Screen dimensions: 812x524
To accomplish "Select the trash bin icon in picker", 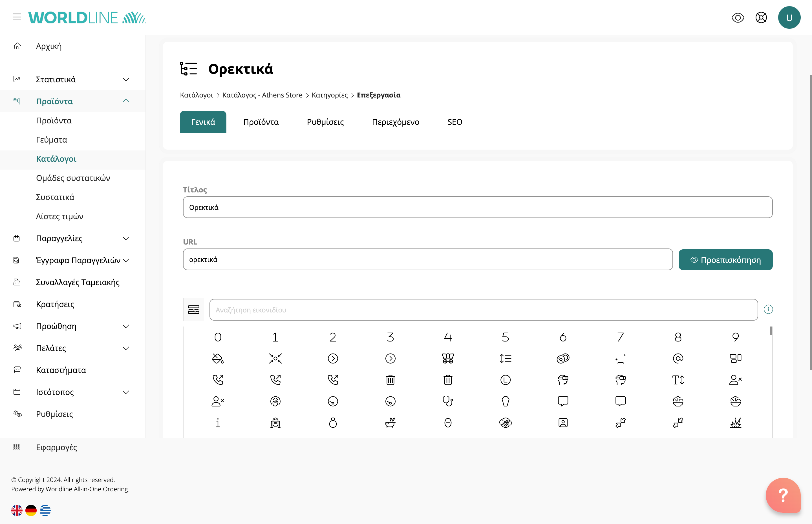I will (x=390, y=380).
